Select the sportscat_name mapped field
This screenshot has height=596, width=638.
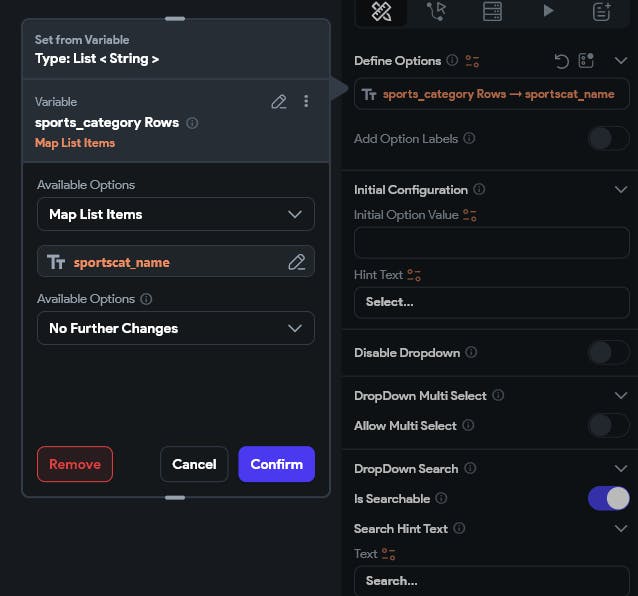[176, 262]
